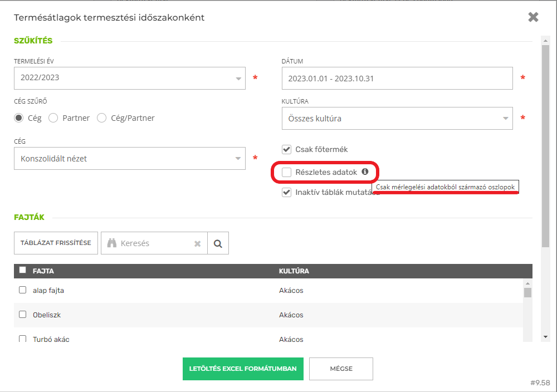Click the Táblázat frissítése button

(x=56, y=243)
